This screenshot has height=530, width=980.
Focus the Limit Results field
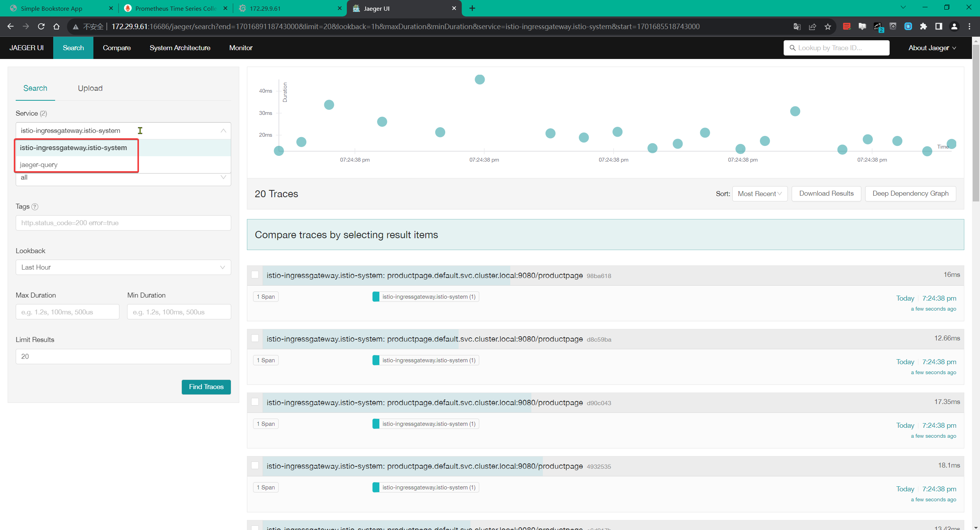tap(123, 357)
